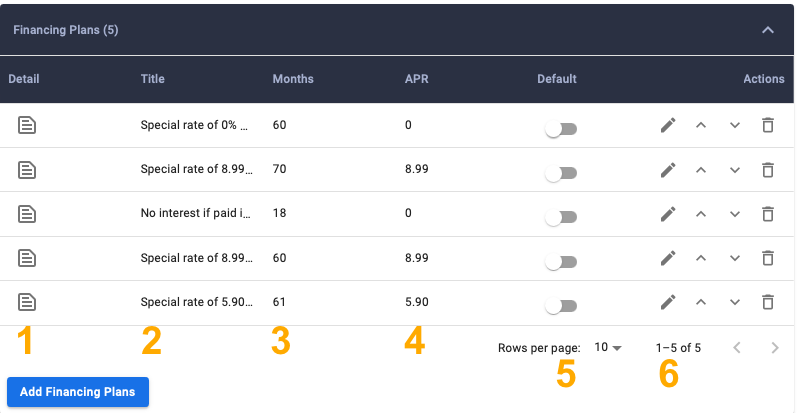Screen dimensions: 798x413
Task: Click the Months column header
Action: (x=293, y=79)
